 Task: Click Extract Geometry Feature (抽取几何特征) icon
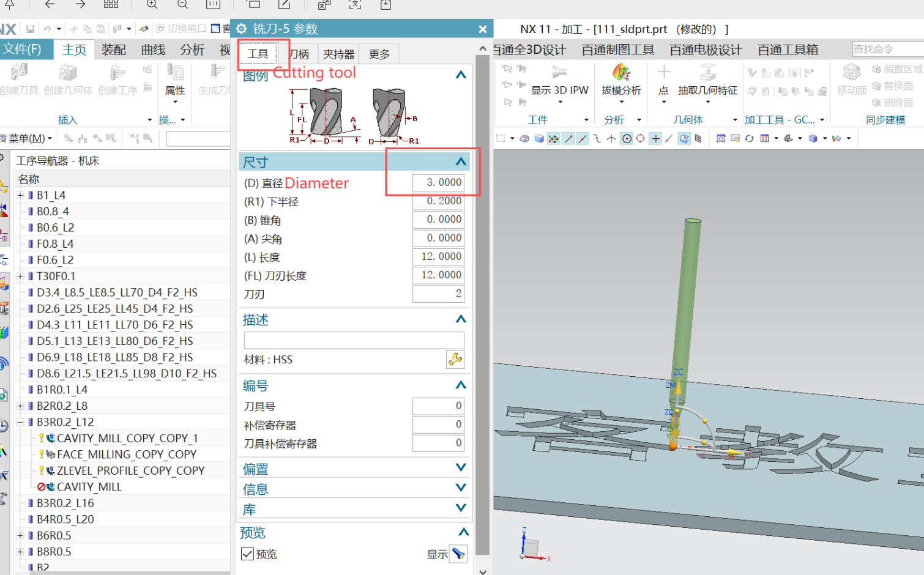707,72
